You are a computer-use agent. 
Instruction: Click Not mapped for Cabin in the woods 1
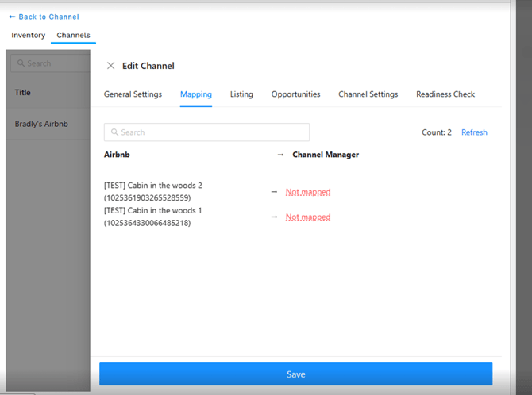pos(308,217)
